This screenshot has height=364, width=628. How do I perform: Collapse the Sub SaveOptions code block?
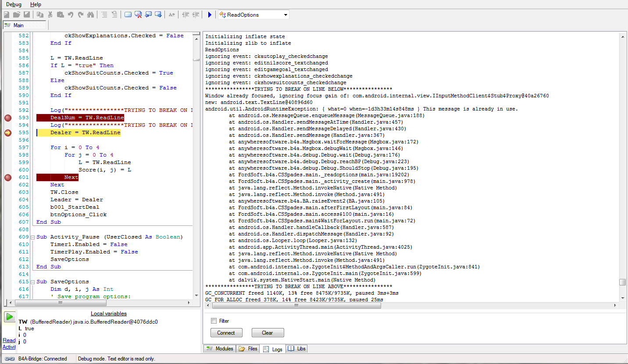[32, 282]
